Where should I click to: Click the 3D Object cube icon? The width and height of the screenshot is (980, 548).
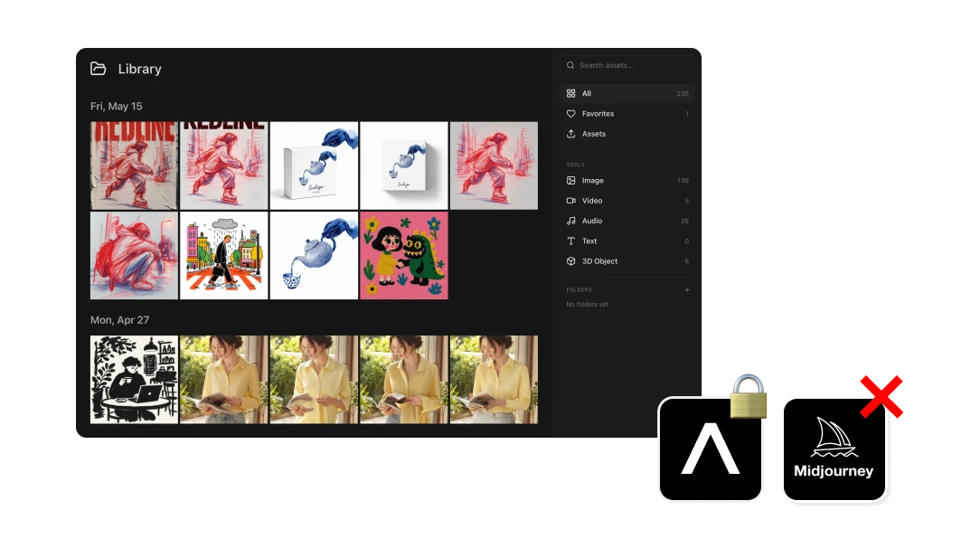[570, 261]
